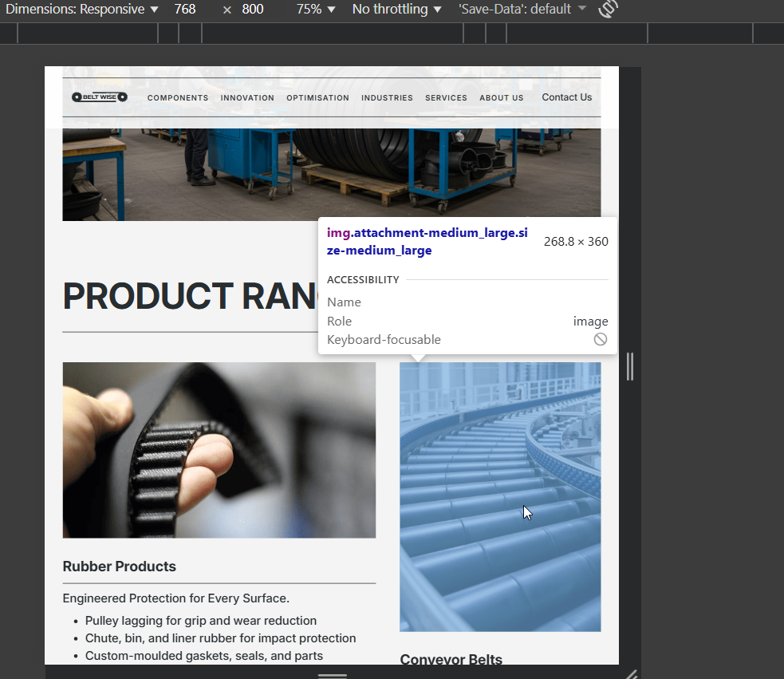Open the About Us navigation link
784x679 pixels.
[502, 98]
